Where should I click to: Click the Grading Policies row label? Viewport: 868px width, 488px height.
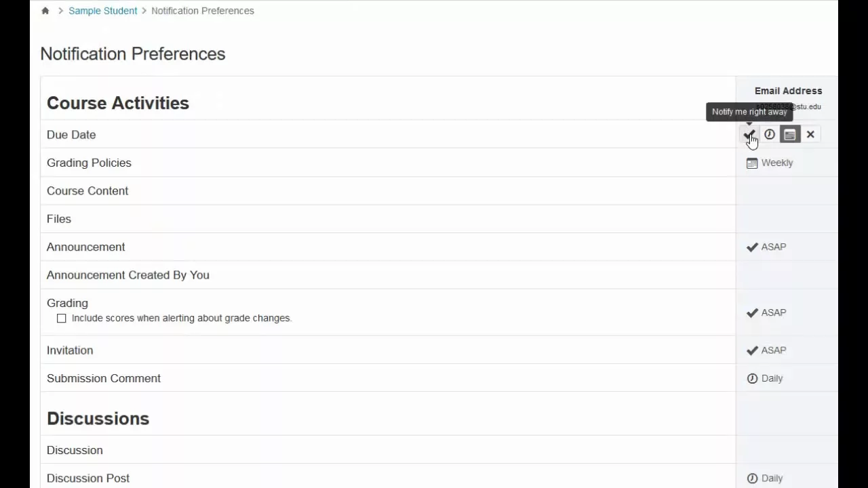[x=89, y=163]
